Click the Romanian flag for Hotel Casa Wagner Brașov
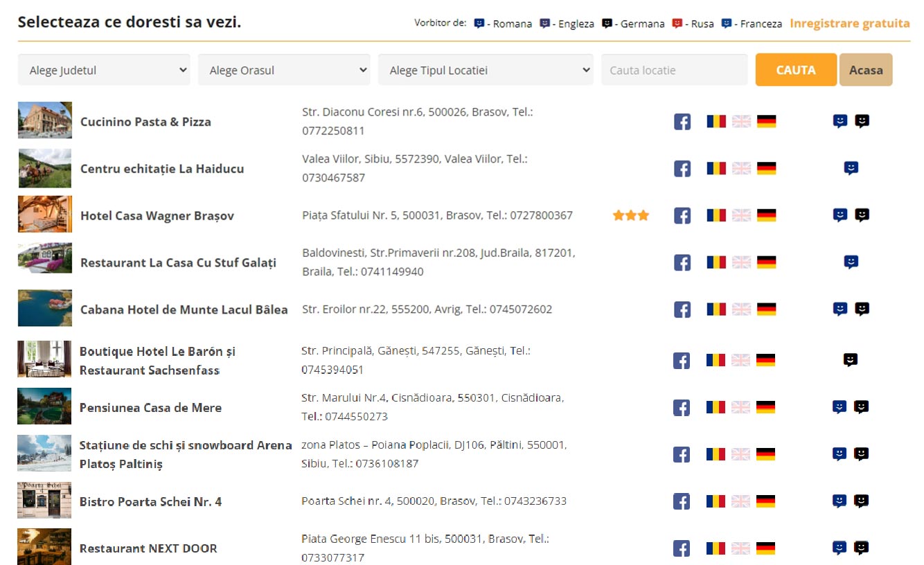 (x=716, y=215)
